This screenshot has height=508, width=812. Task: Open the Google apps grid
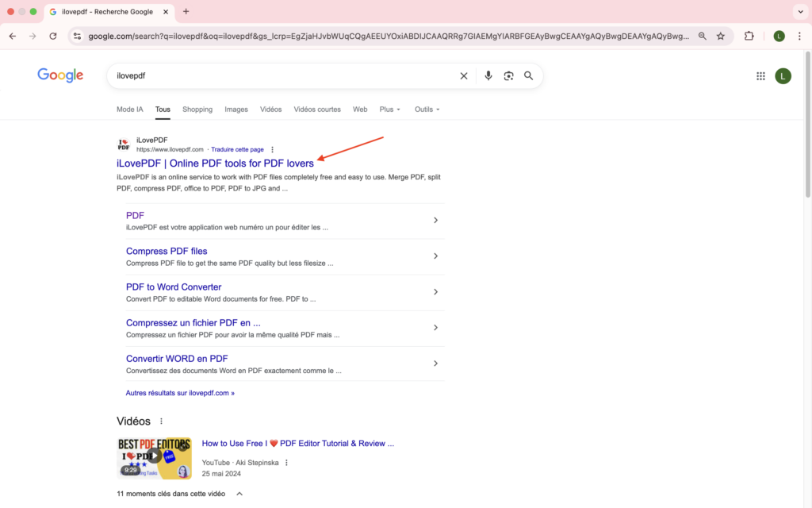pos(760,76)
